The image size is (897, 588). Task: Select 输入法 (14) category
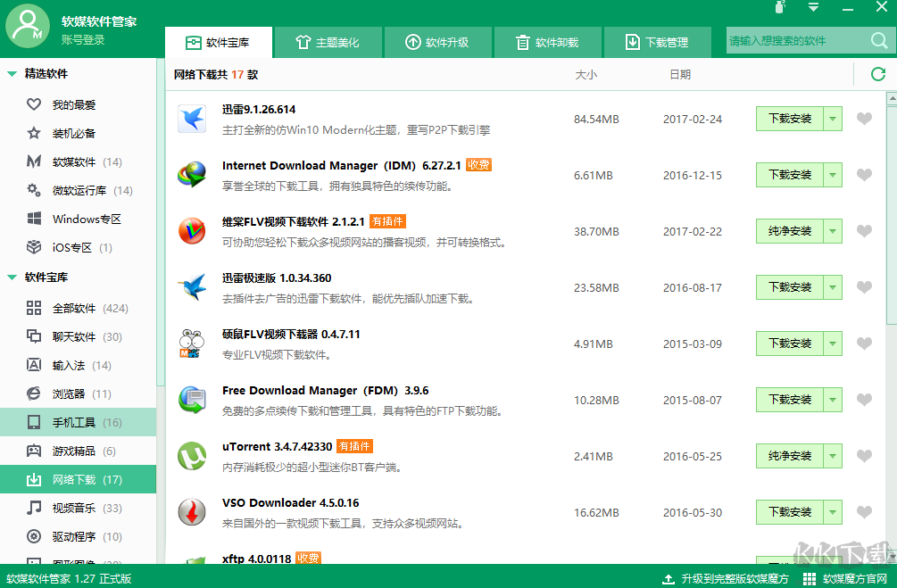[78, 366]
